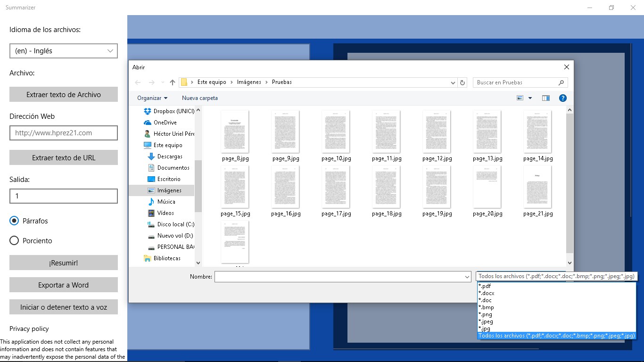Image resolution: width=644 pixels, height=362 pixels.
Task: Click the forward arrow in Abrir dialog
Action: click(x=151, y=82)
